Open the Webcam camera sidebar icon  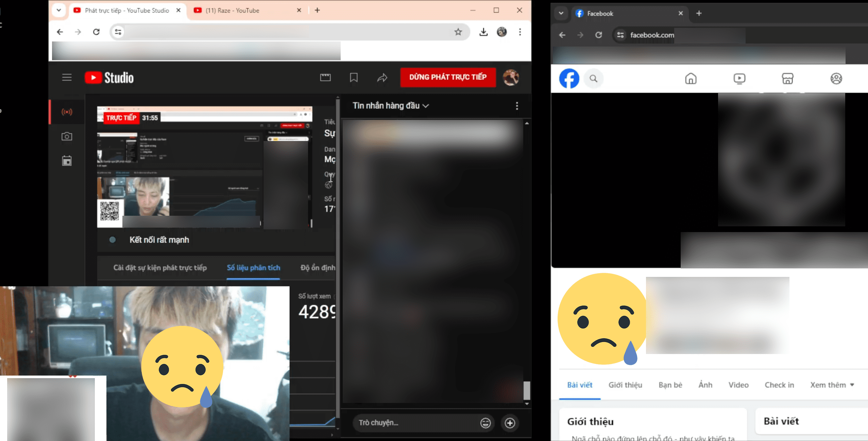(x=67, y=136)
